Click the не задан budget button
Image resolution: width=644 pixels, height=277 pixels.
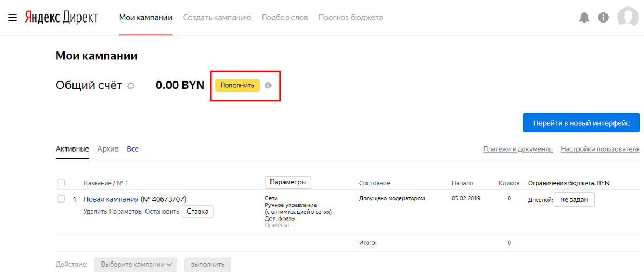[x=574, y=199]
